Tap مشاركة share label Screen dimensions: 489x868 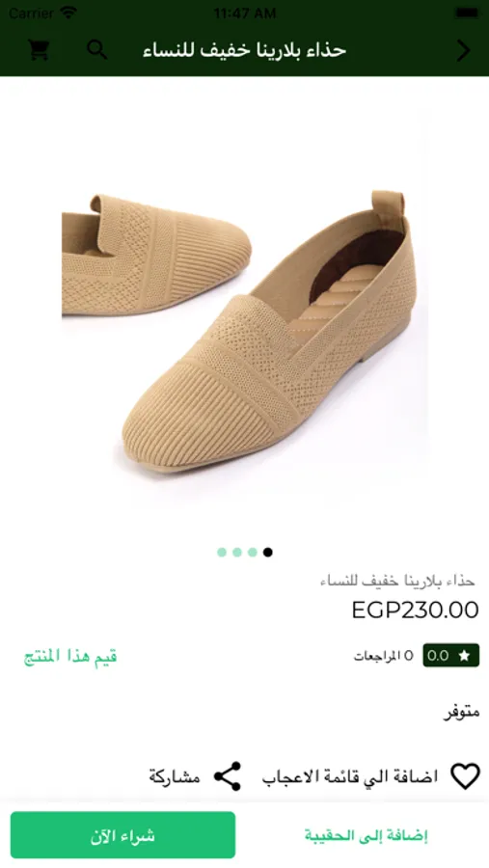(x=174, y=776)
